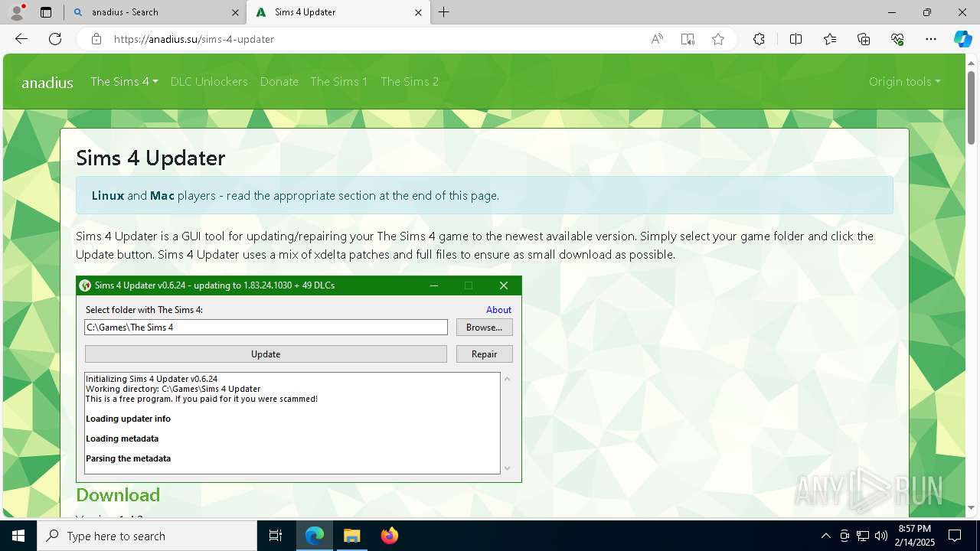Open Split screen view
Screen dimensions: 980x551
tap(795, 39)
